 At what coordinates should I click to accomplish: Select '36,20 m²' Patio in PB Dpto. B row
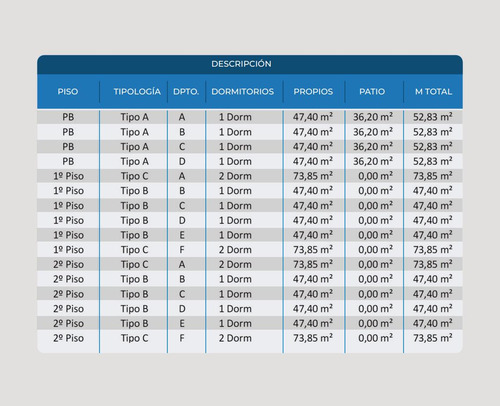coord(373,132)
